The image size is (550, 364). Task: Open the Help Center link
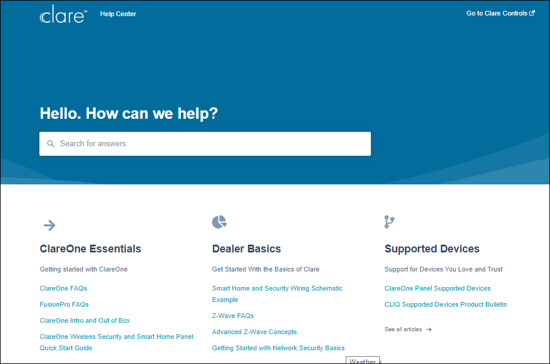pyautogui.click(x=118, y=14)
